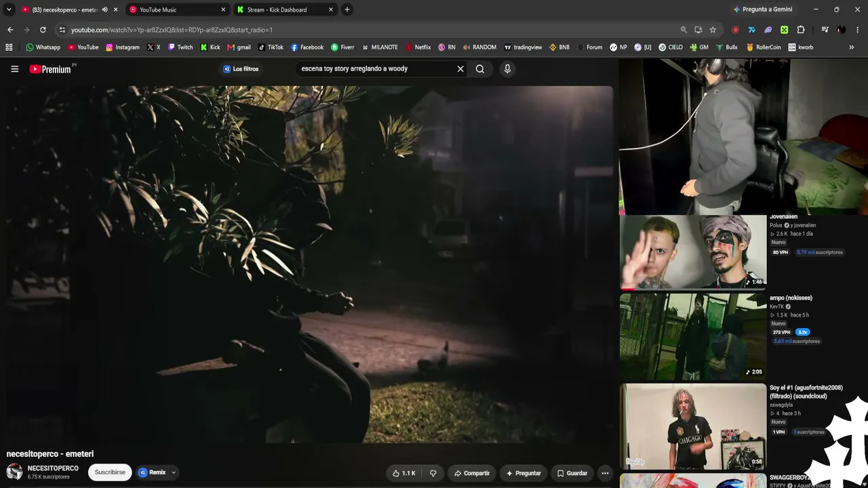Start voice search with the microphone

[x=507, y=68]
